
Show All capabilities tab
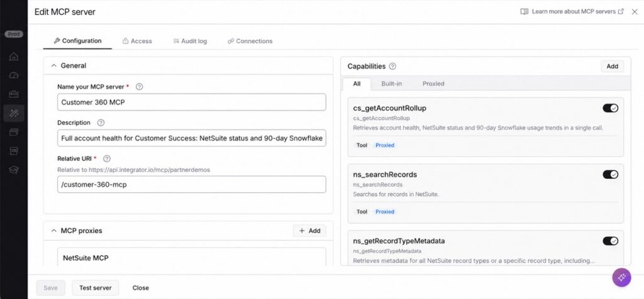tap(357, 84)
